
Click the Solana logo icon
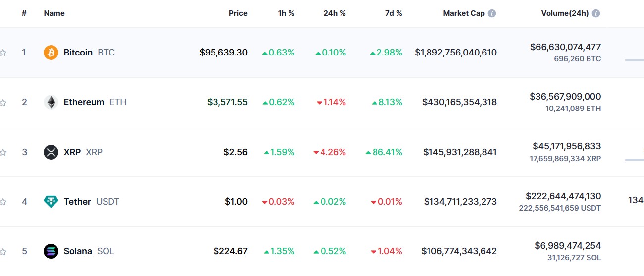pos(51,251)
